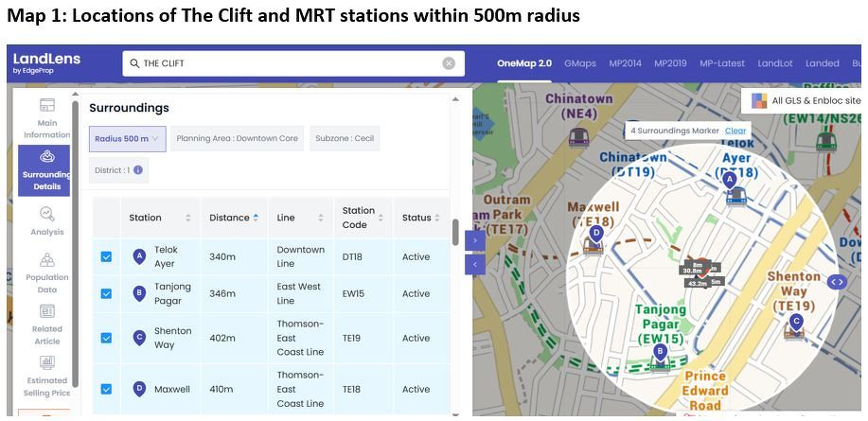Collapse the side panel with left arrow
Viewport: 868px width, 421px height.
pos(475,265)
